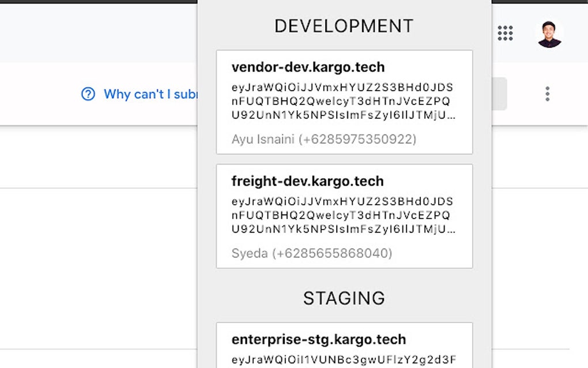This screenshot has width=588, height=368.
Task: Open the Google apps grid launcher
Action: [x=505, y=33]
